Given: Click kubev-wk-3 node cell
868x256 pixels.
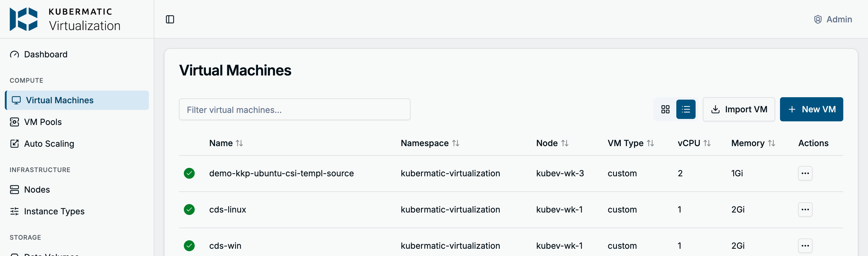Looking at the screenshot, I should [560, 173].
